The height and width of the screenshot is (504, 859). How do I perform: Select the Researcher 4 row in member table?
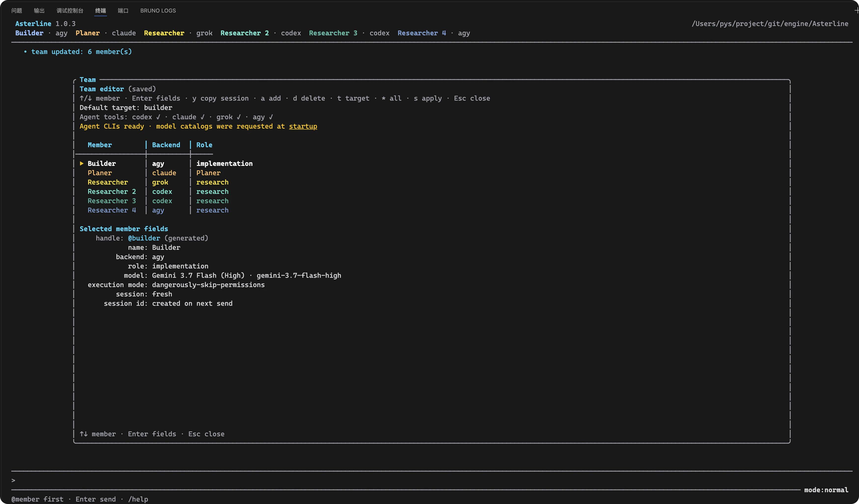[x=158, y=210]
